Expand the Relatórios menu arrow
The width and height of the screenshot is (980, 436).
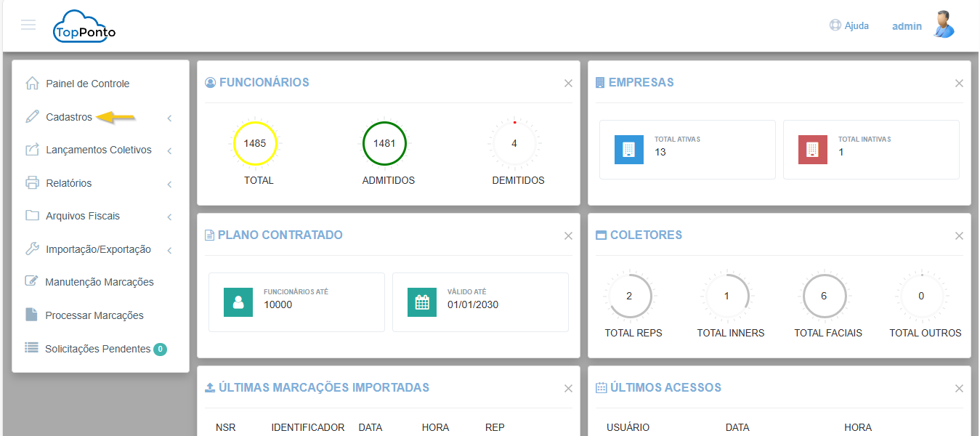coord(169,184)
